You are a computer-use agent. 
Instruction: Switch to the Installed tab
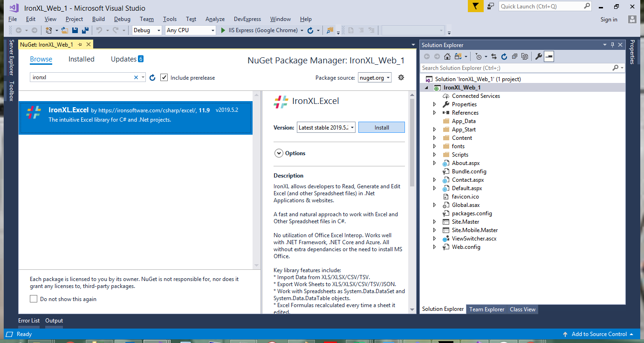(x=82, y=59)
